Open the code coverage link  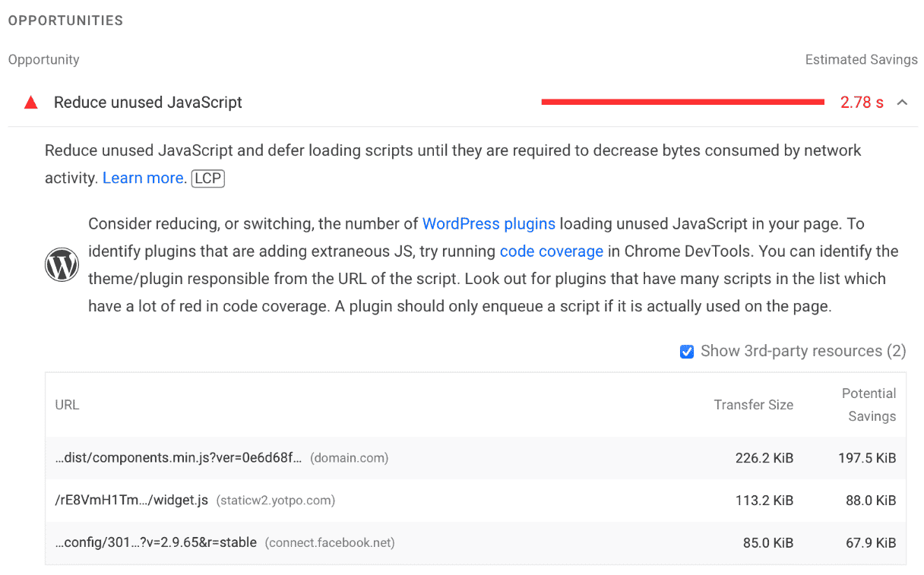tap(551, 251)
